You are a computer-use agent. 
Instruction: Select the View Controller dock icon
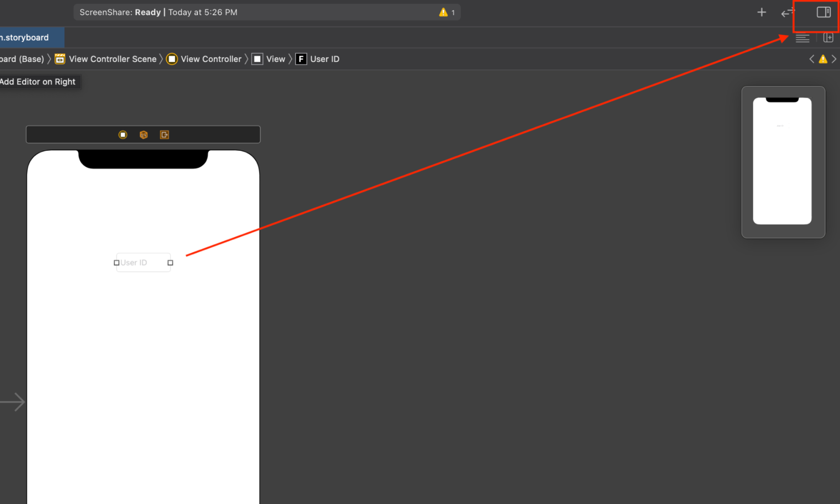(x=123, y=135)
